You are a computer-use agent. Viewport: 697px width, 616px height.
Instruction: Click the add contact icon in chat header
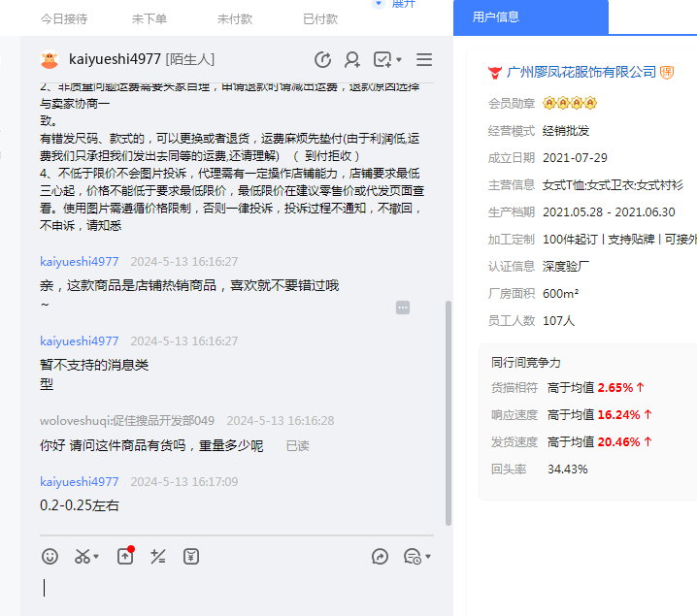[352, 59]
